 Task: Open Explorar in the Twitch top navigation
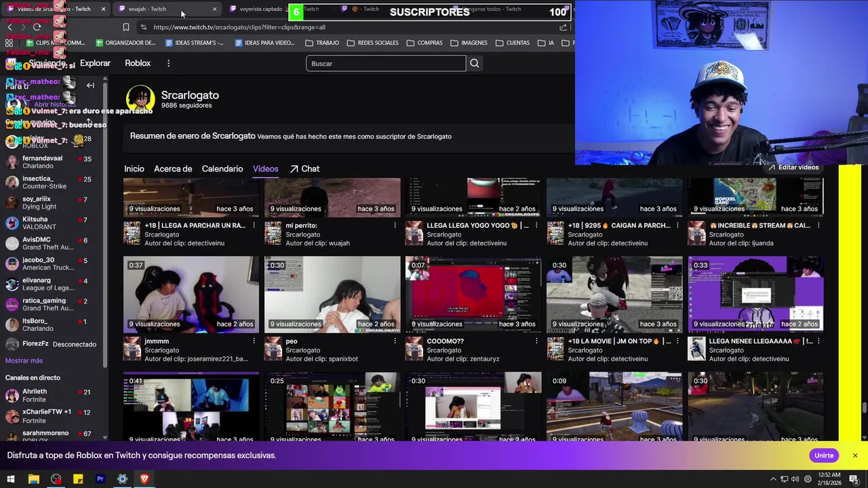point(95,63)
